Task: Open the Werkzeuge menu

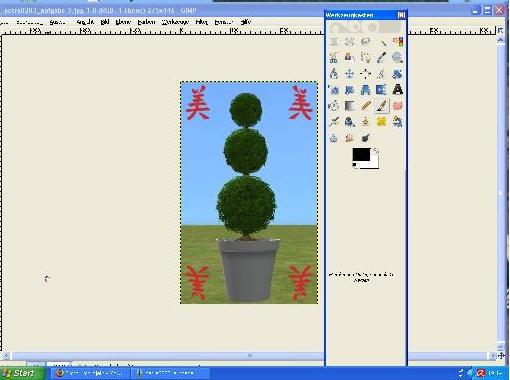Action: (175, 22)
